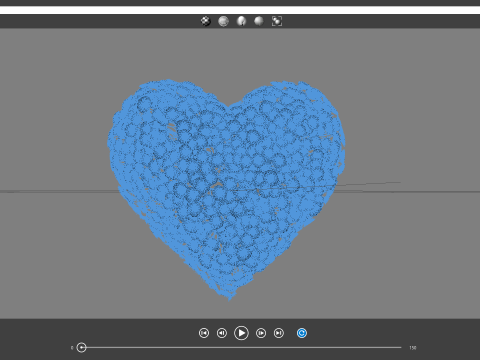Screen dimensions: 480x360
Task: Jump to the last frame
Action: click(x=279, y=333)
